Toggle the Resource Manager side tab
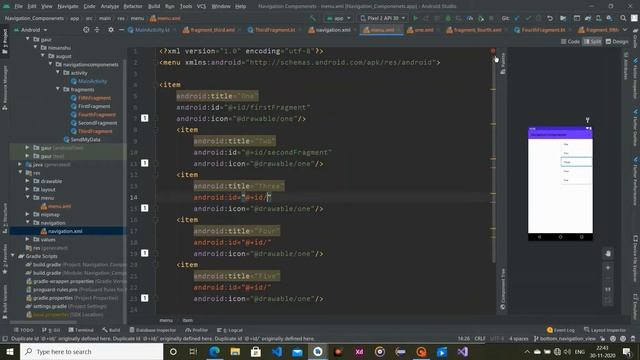The height and width of the screenshot is (360, 640). (5, 87)
